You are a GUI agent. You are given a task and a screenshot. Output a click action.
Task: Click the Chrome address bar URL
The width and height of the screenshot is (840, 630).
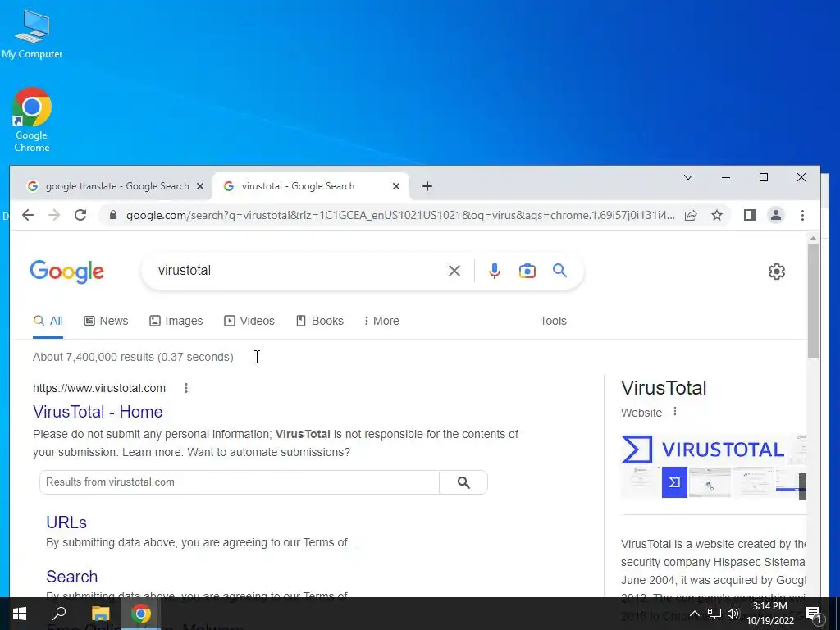coord(400,216)
